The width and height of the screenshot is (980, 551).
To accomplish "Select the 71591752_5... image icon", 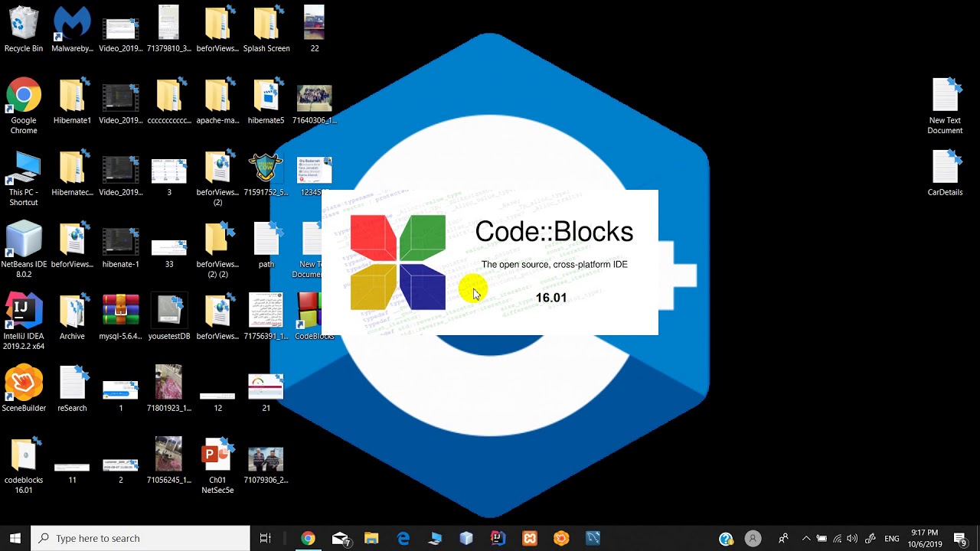I will tap(266, 173).
